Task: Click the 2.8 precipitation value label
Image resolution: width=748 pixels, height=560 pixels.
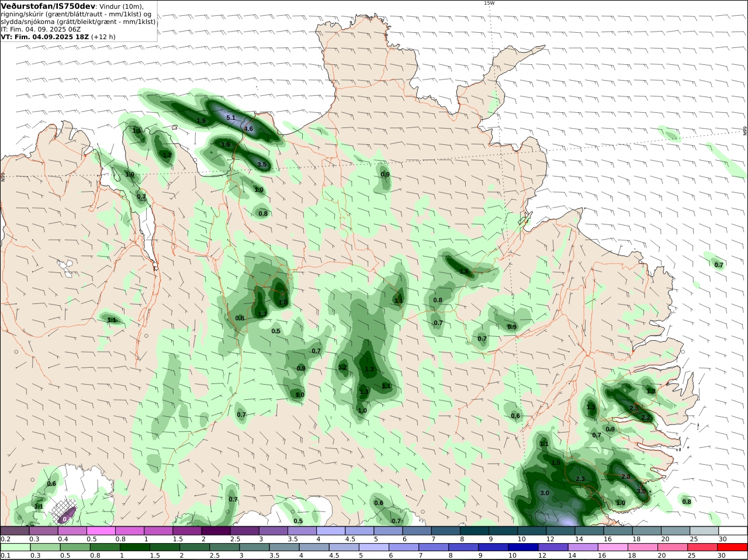Action: (x=626, y=476)
